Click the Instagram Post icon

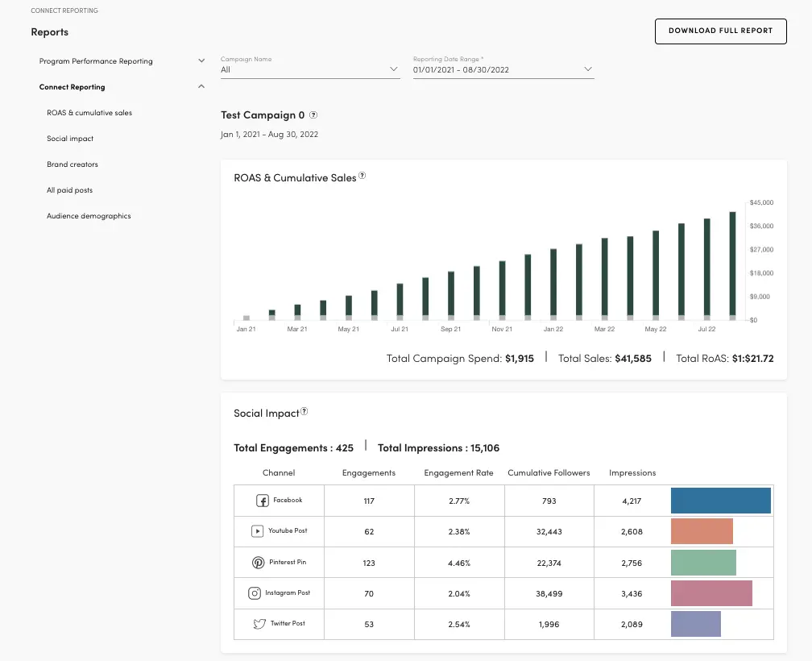(x=255, y=593)
